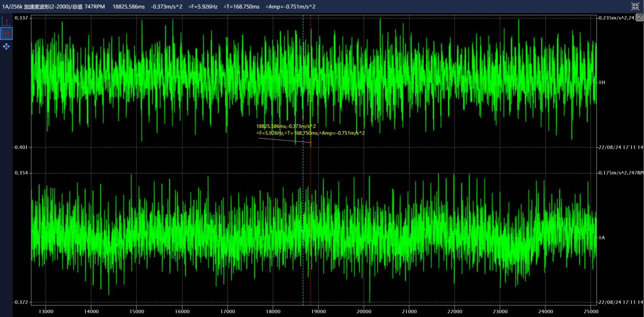Click the '0.354' y-axis value
Screen dimensions: 644x317
pyautogui.click(x=21, y=173)
